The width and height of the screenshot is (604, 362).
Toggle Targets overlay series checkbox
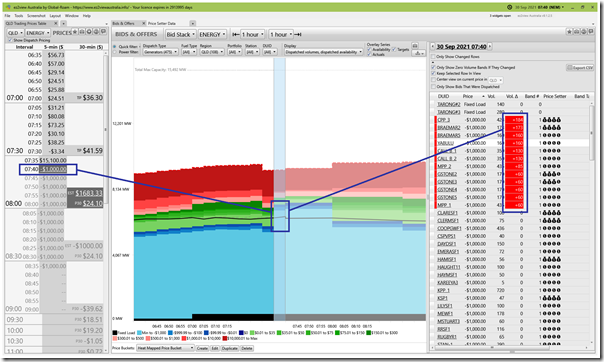pos(394,49)
